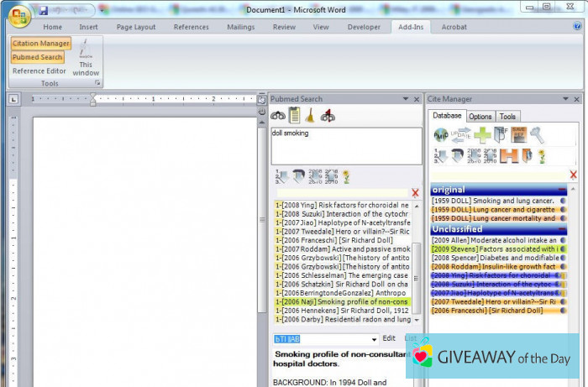The width and height of the screenshot is (588, 387).
Task: Click the Reference Editor button
Action: [39, 71]
